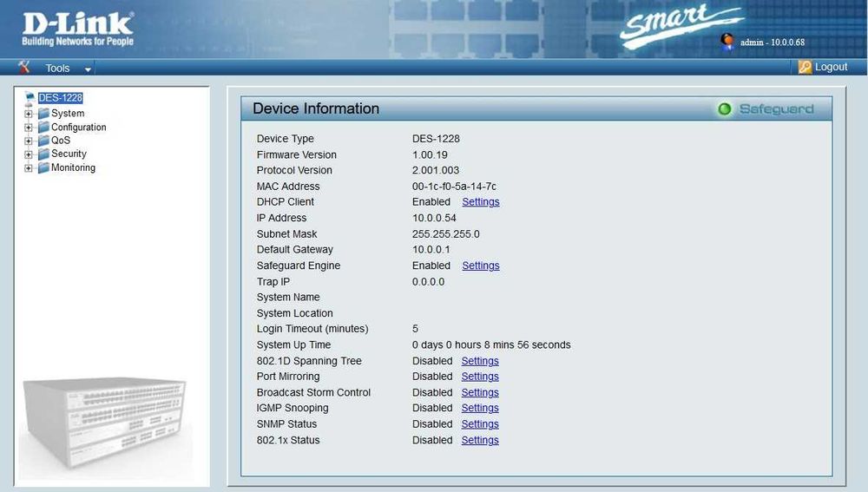Click the DES-1228 device icon in tree
The height and width of the screenshot is (492, 868).
pyautogui.click(x=30, y=99)
